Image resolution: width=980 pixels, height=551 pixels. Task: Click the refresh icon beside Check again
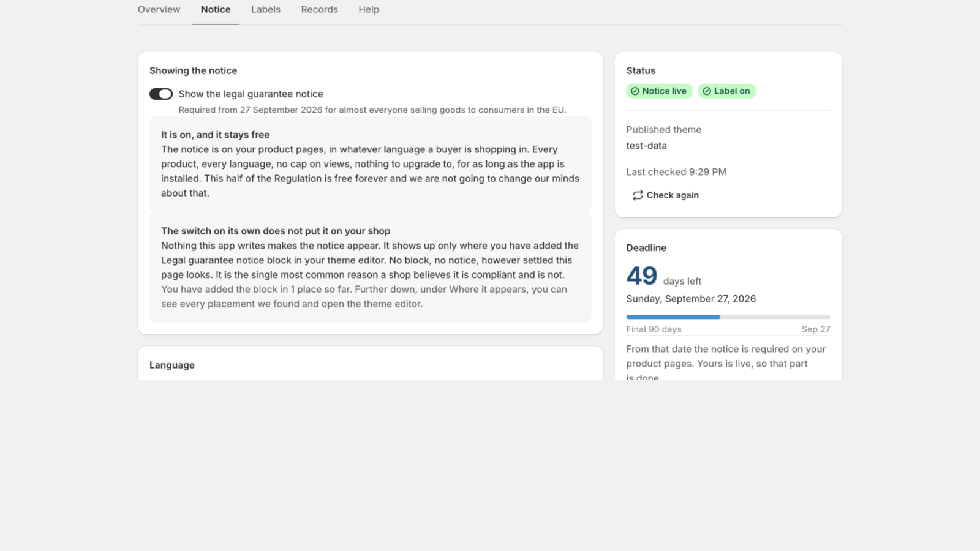click(638, 195)
